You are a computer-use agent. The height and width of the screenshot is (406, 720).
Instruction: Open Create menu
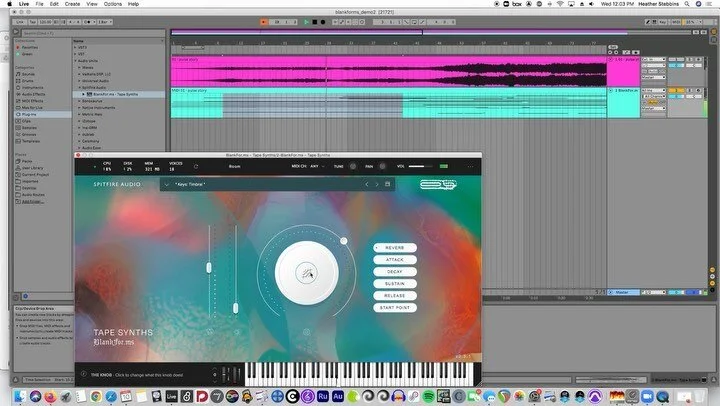(72, 4)
